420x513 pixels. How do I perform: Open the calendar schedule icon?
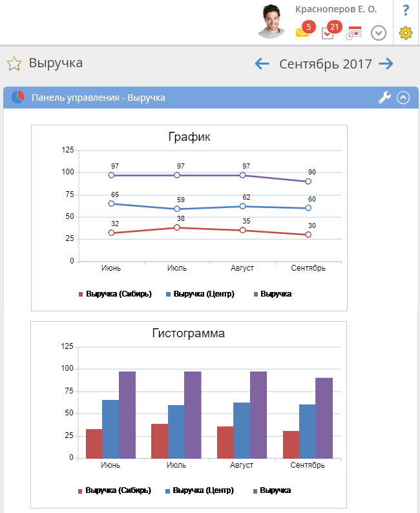pyautogui.click(x=354, y=33)
